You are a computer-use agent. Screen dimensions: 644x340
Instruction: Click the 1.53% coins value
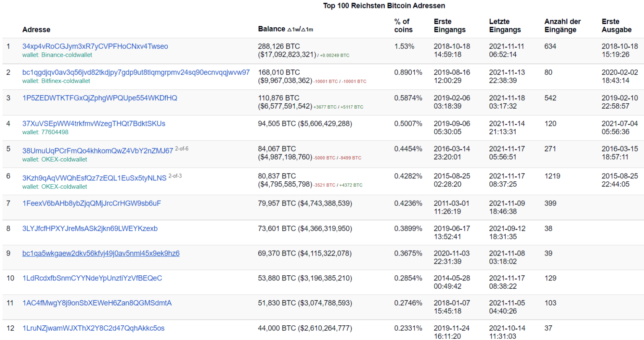404,46
